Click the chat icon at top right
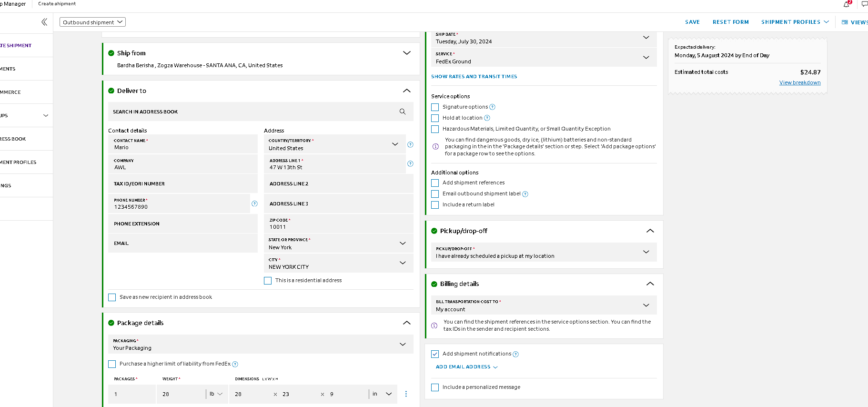The width and height of the screenshot is (868, 407). pyautogui.click(x=864, y=4)
